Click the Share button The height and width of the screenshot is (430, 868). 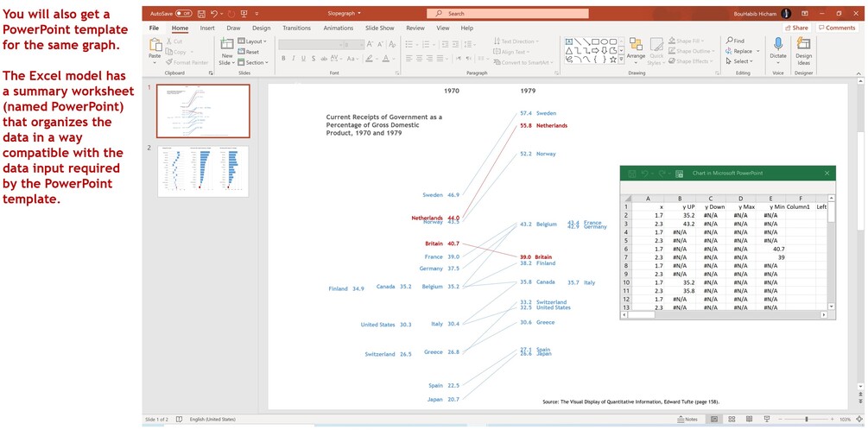(796, 28)
